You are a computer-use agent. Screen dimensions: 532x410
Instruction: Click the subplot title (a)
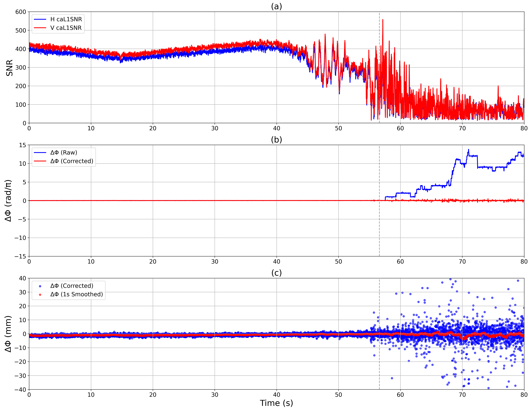(276, 6)
